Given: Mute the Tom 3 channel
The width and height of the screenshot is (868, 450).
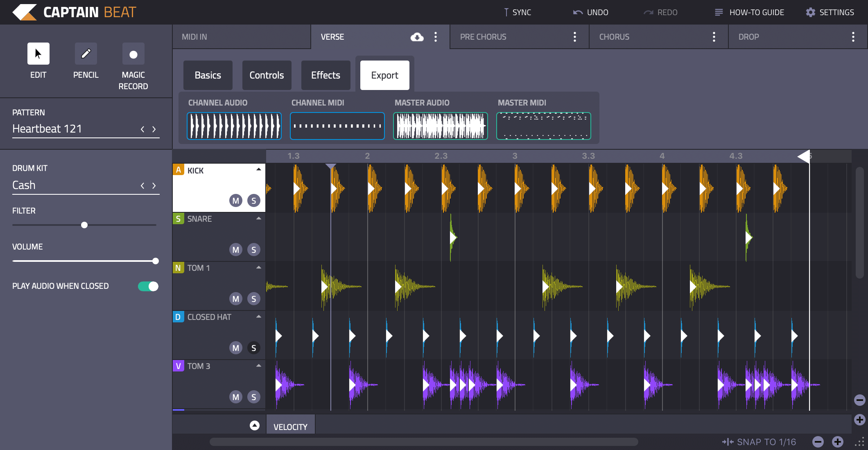Looking at the screenshot, I should (236, 397).
